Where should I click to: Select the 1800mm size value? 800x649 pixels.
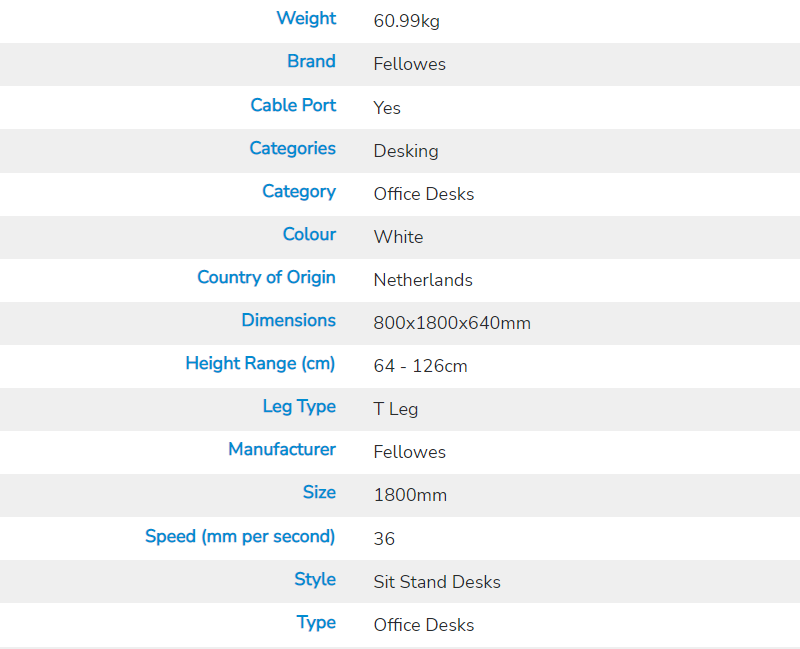pos(410,495)
